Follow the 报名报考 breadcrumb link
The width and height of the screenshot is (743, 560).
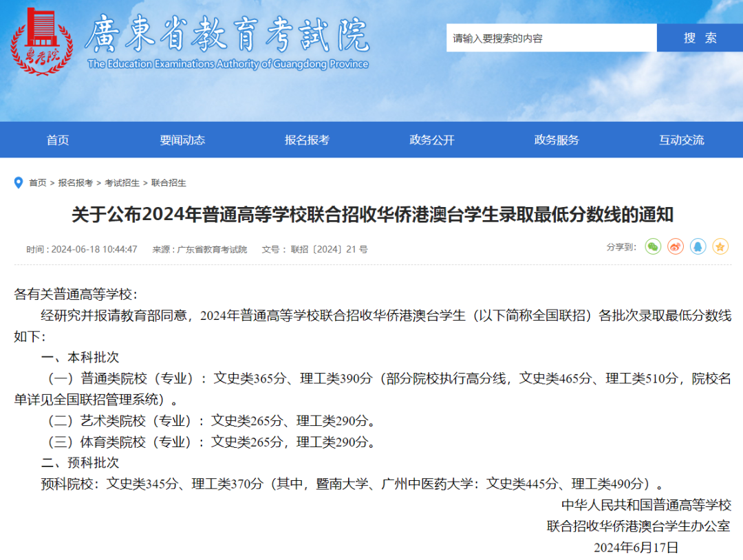[76, 183]
